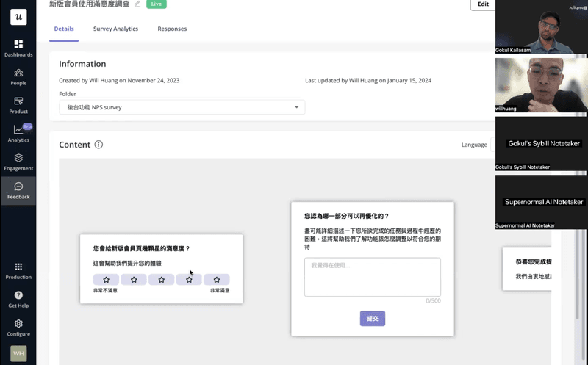The width and height of the screenshot is (588, 365).
Task: Select the fifth star rating
Action: coord(217,280)
